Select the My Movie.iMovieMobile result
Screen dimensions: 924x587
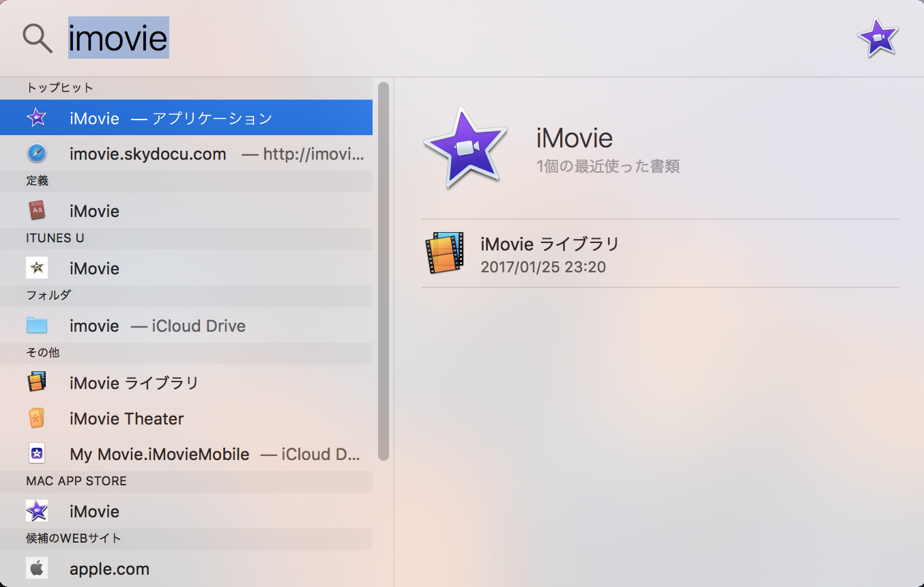coord(186,453)
